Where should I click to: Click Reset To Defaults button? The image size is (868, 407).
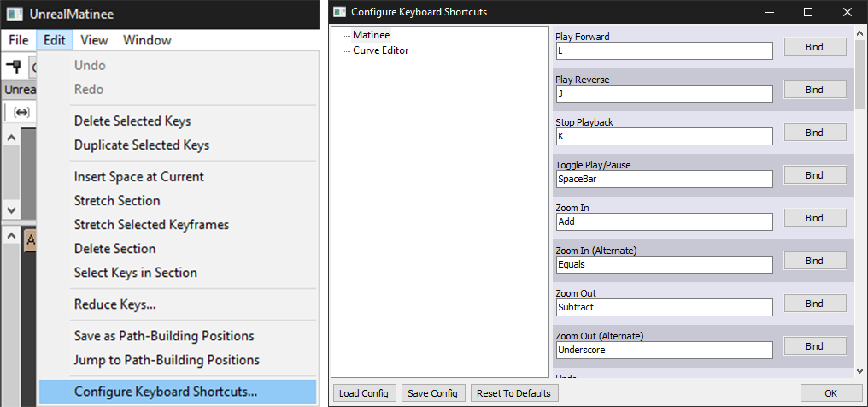(x=514, y=393)
